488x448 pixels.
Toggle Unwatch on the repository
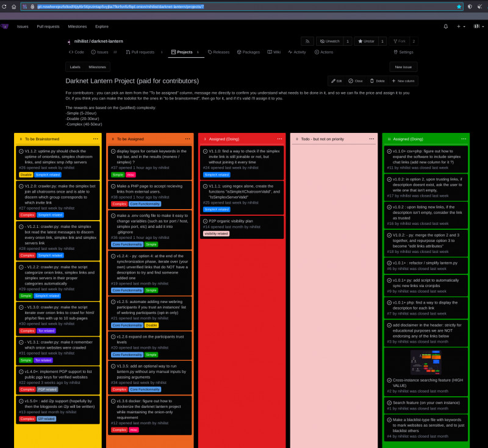[329, 41]
